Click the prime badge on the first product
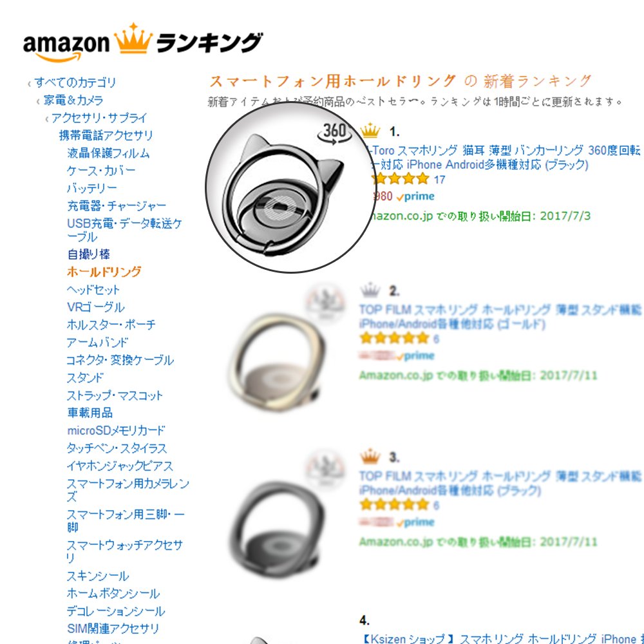 (415, 196)
